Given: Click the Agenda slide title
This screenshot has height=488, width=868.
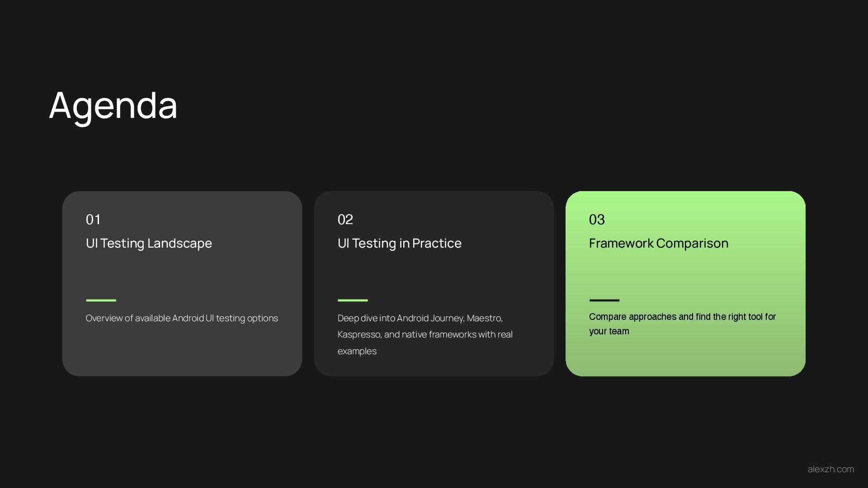Looking at the screenshot, I should click(113, 105).
